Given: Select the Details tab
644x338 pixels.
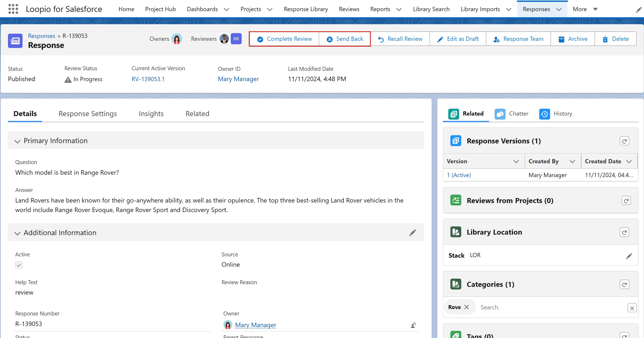Looking at the screenshot, I should pos(25,114).
